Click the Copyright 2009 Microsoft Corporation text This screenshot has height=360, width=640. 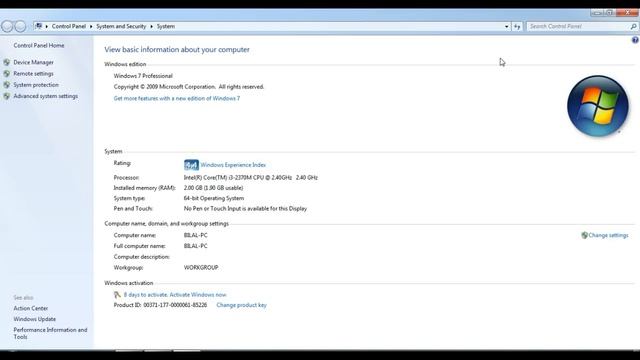(189, 87)
